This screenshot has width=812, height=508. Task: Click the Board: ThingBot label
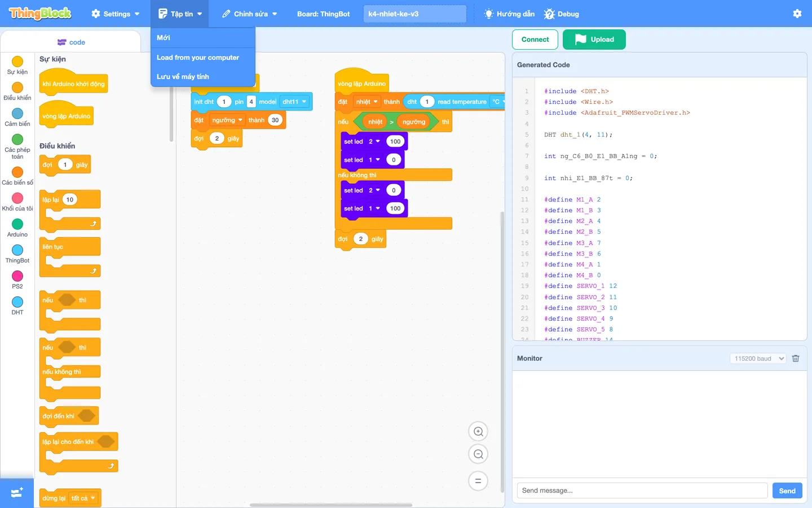[324, 14]
